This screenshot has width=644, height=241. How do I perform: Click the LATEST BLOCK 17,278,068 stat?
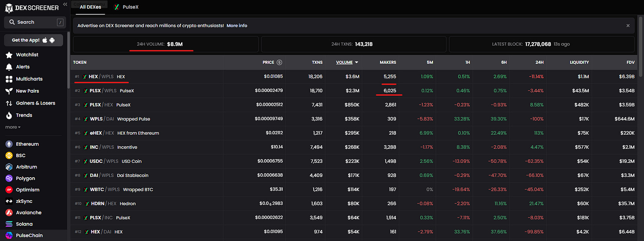pyautogui.click(x=542, y=44)
